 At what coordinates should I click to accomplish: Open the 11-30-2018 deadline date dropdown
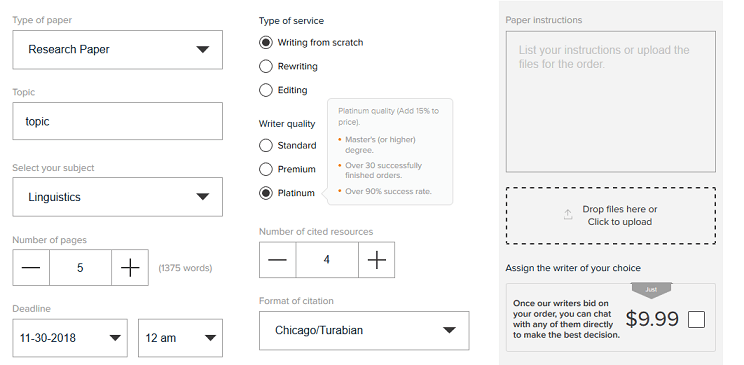(x=70, y=338)
